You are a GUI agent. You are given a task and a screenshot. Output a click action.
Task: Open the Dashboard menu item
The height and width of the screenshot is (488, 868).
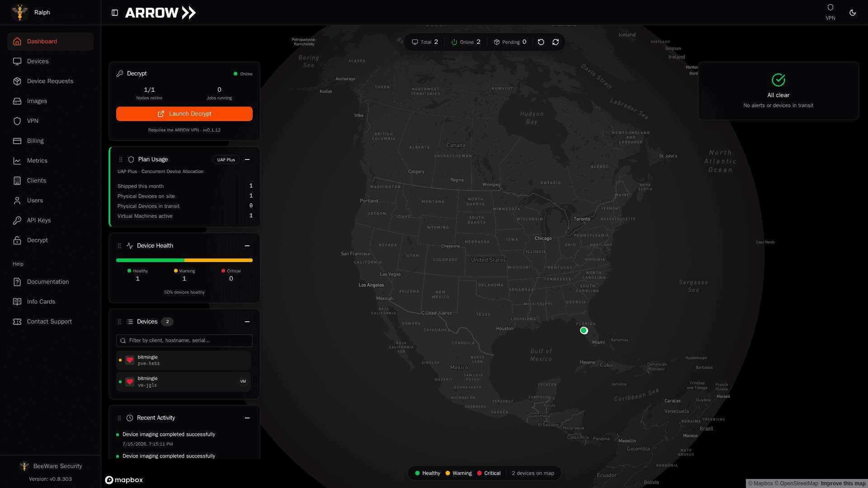tap(50, 42)
